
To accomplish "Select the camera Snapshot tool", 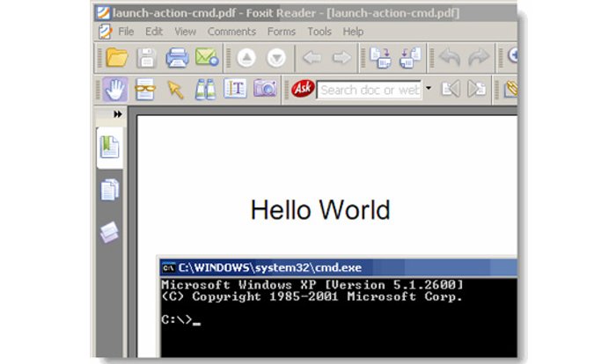I will 265,88.
